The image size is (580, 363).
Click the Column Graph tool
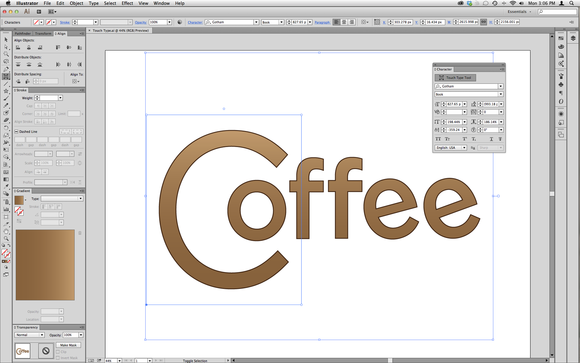pyautogui.click(x=6, y=209)
